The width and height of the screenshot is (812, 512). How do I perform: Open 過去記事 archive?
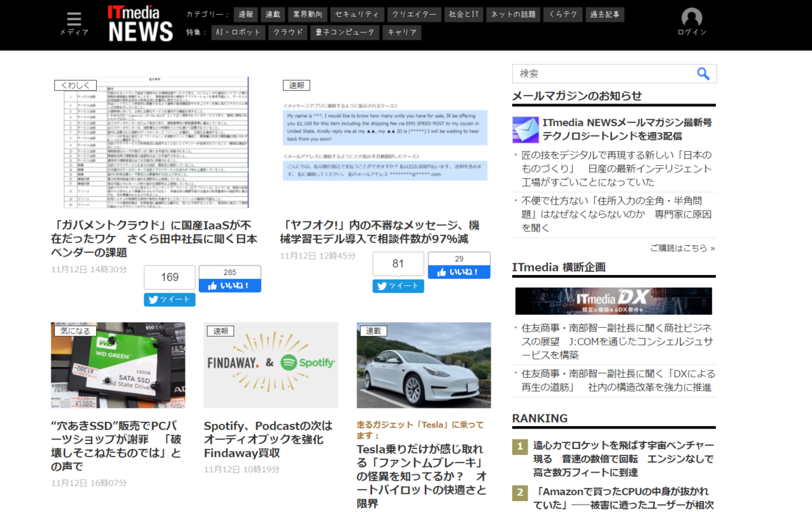tap(605, 15)
